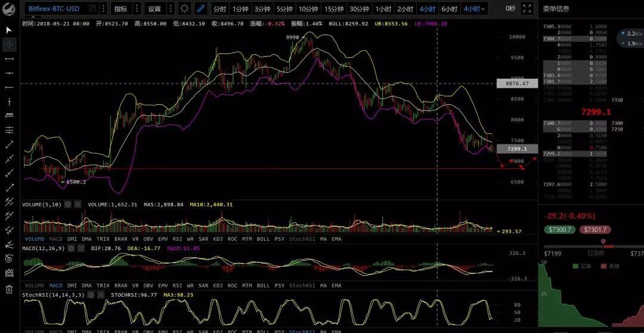Switch timeframe to 分时

(219, 8)
